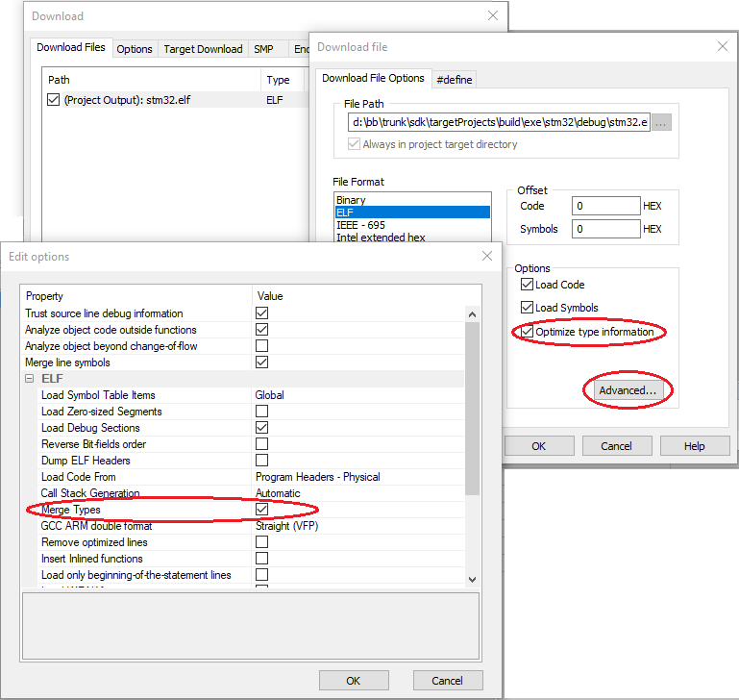
Task: Open the Advanced options button
Action: point(627,390)
